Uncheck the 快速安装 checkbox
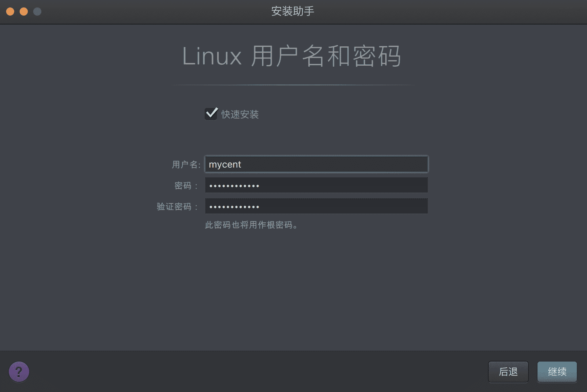Viewport: 587px width, 392px height. [211, 114]
